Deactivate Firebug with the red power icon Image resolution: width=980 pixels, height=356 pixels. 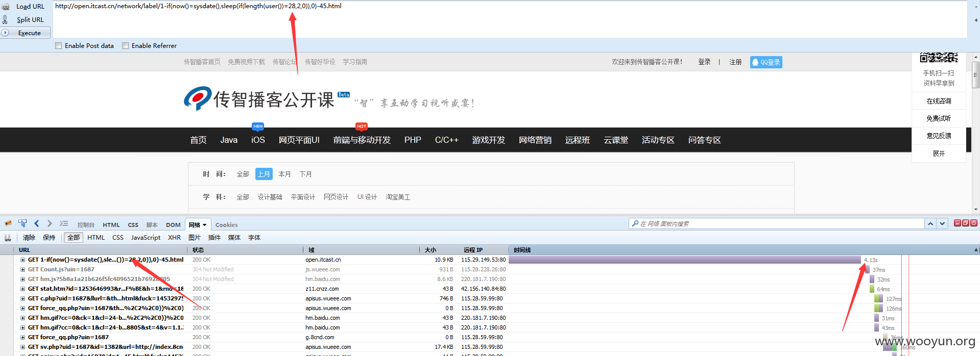point(974,223)
